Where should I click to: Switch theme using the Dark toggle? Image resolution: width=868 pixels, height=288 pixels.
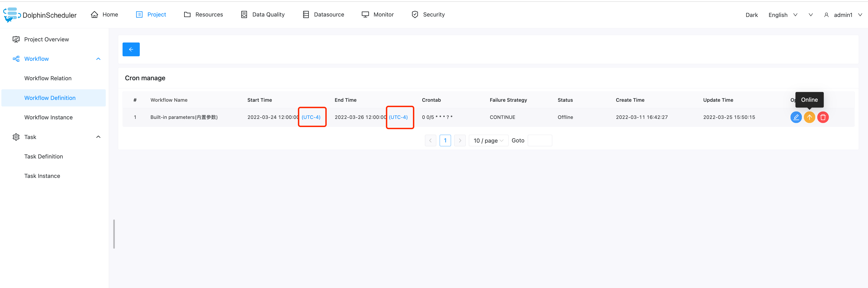[x=752, y=15]
